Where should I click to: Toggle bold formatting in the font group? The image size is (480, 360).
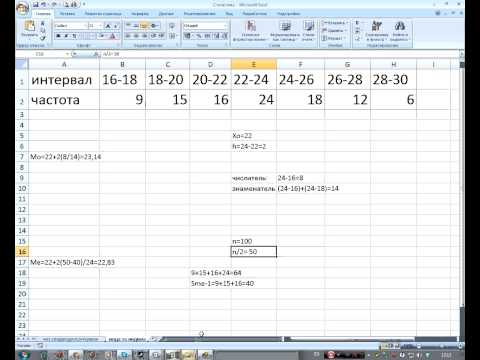(58, 36)
